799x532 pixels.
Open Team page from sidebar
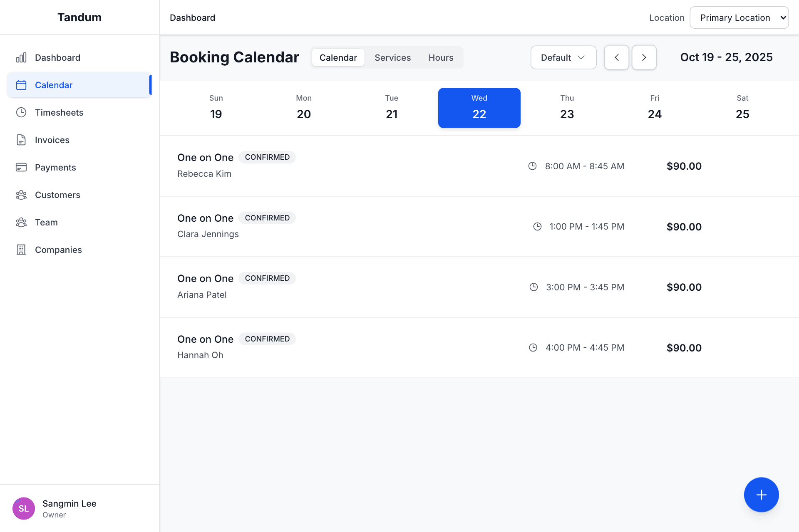click(46, 222)
